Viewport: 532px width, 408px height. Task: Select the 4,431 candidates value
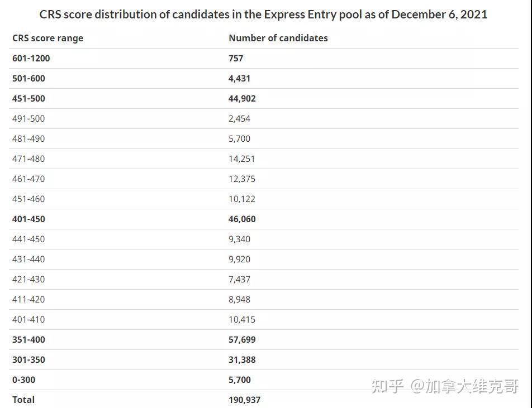239,79
